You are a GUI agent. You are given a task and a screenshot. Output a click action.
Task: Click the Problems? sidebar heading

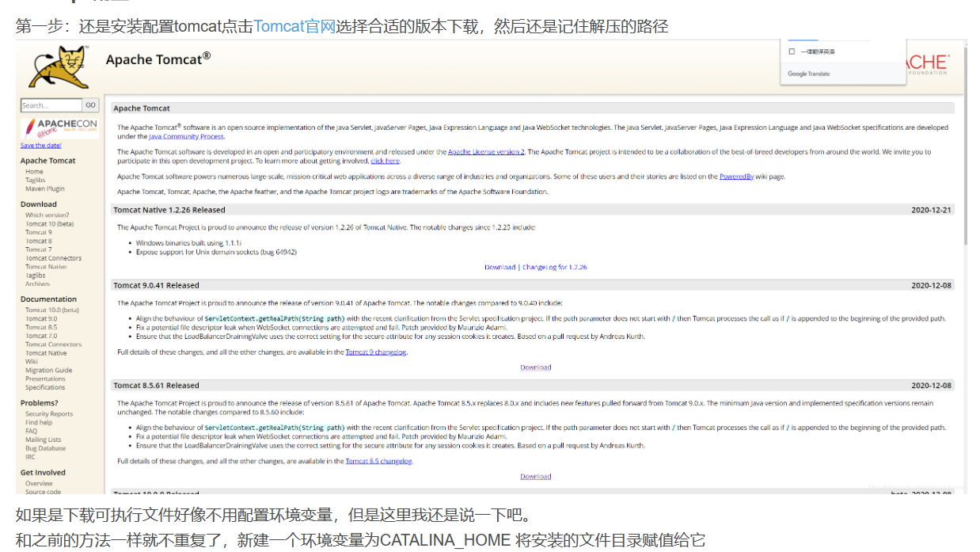pyautogui.click(x=40, y=403)
